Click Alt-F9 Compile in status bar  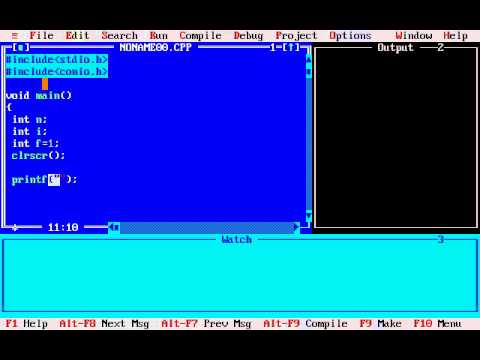pos(305,324)
